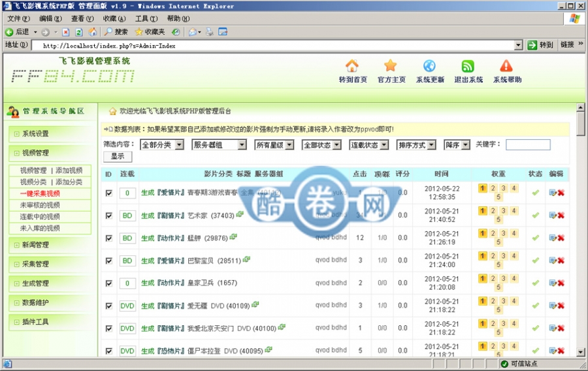The width and height of the screenshot is (588, 371).
Task: Open the 添加视频 link
Action: pos(69,170)
